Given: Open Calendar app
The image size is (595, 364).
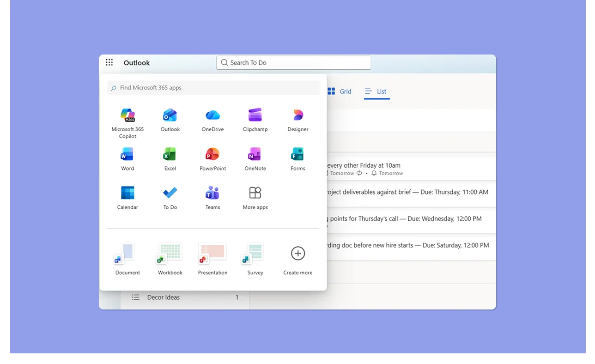Looking at the screenshot, I should (127, 198).
